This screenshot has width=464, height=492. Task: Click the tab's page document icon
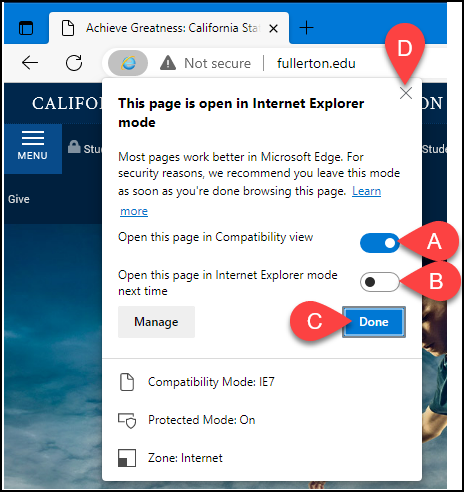68,28
